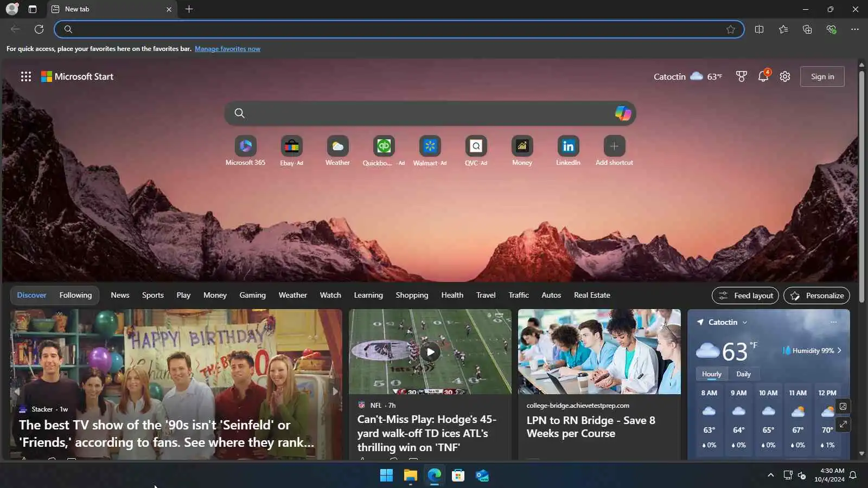Open the notifications bell

pos(763,76)
